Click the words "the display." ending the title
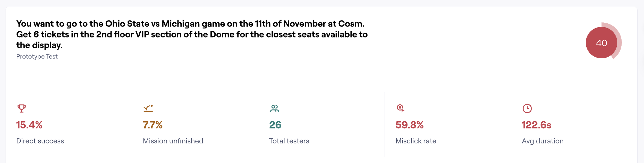The image size is (644, 163). click(39, 45)
